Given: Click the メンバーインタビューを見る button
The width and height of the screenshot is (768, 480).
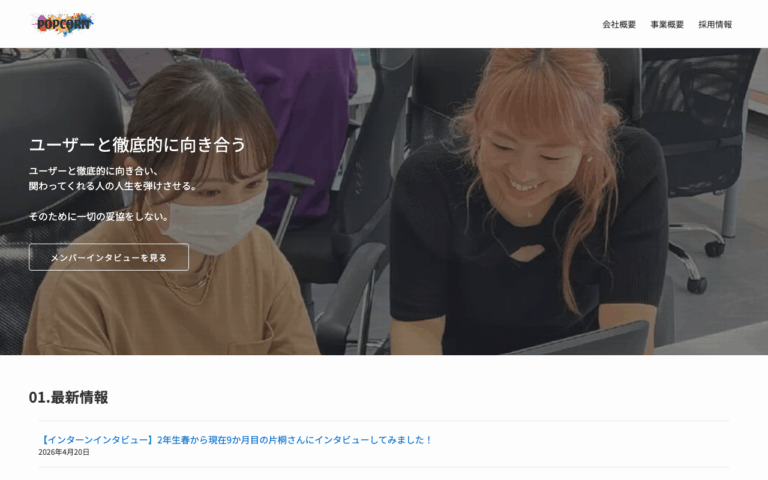Looking at the screenshot, I should coord(109,257).
